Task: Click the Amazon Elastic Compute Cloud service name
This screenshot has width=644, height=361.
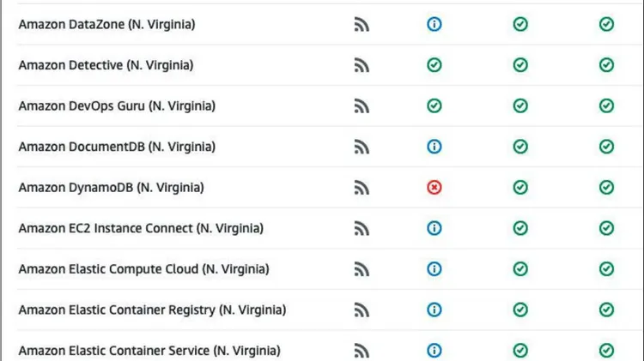Action: (x=143, y=269)
